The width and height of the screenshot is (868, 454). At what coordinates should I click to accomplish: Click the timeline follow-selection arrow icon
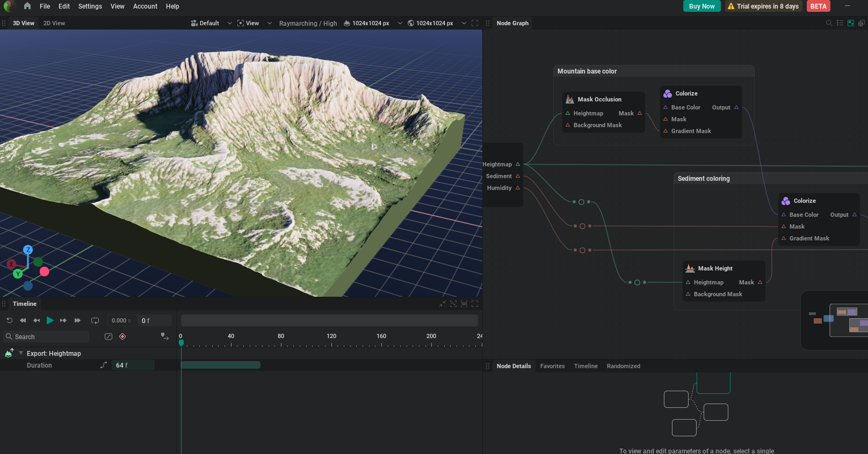point(165,336)
